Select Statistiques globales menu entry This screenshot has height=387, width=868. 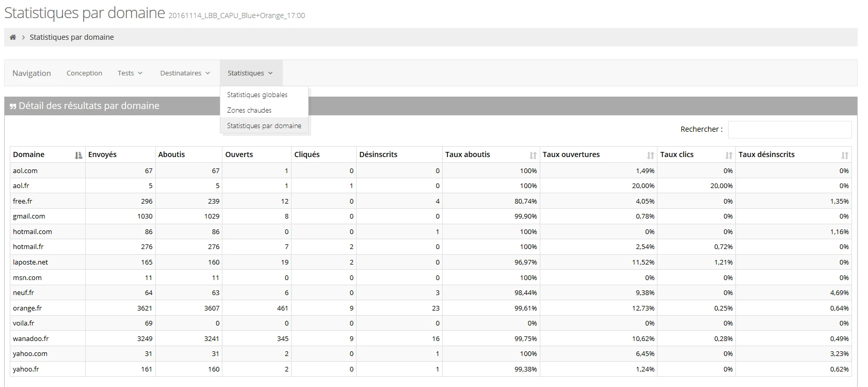[x=257, y=95]
